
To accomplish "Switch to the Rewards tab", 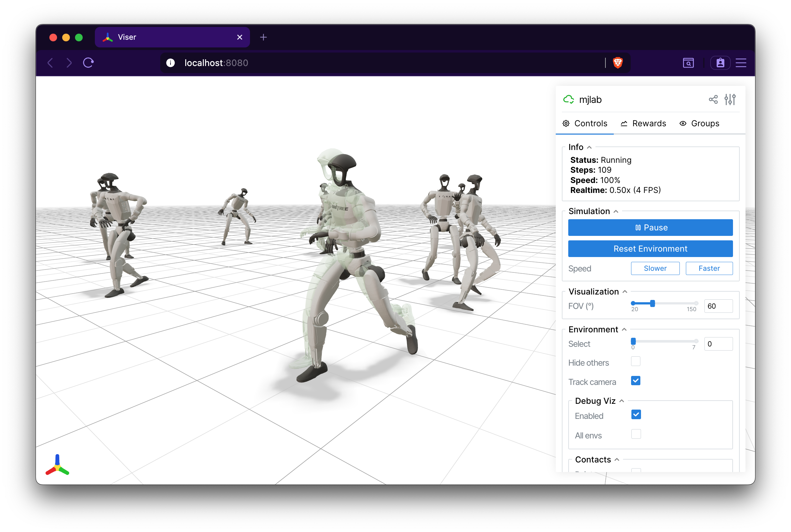I will coord(643,123).
